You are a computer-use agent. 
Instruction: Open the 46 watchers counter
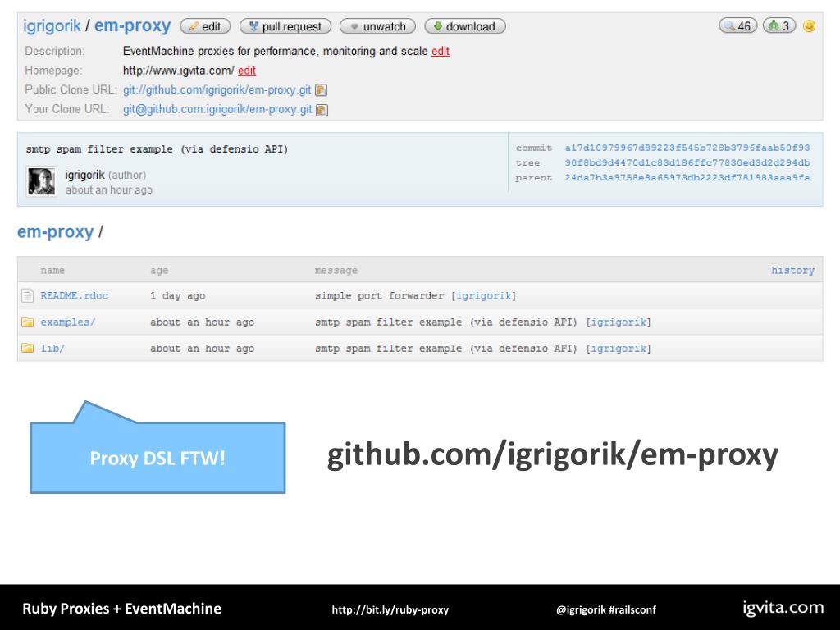(x=737, y=25)
